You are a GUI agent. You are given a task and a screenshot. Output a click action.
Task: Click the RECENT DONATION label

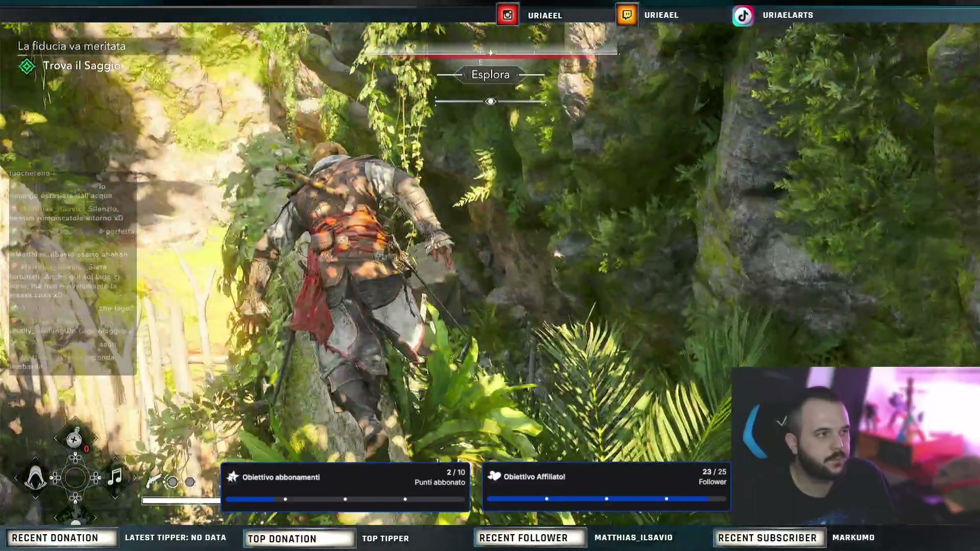(61, 538)
